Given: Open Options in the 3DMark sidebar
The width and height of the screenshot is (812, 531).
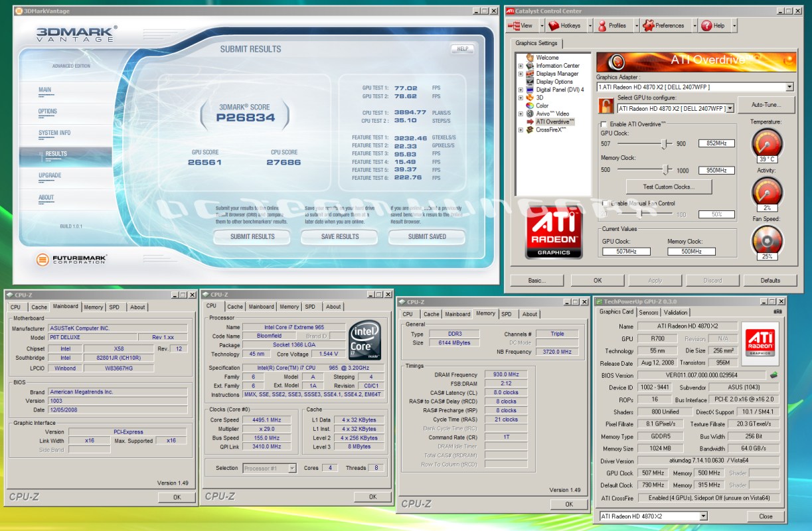Looking at the screenshot, I should 48,112.
